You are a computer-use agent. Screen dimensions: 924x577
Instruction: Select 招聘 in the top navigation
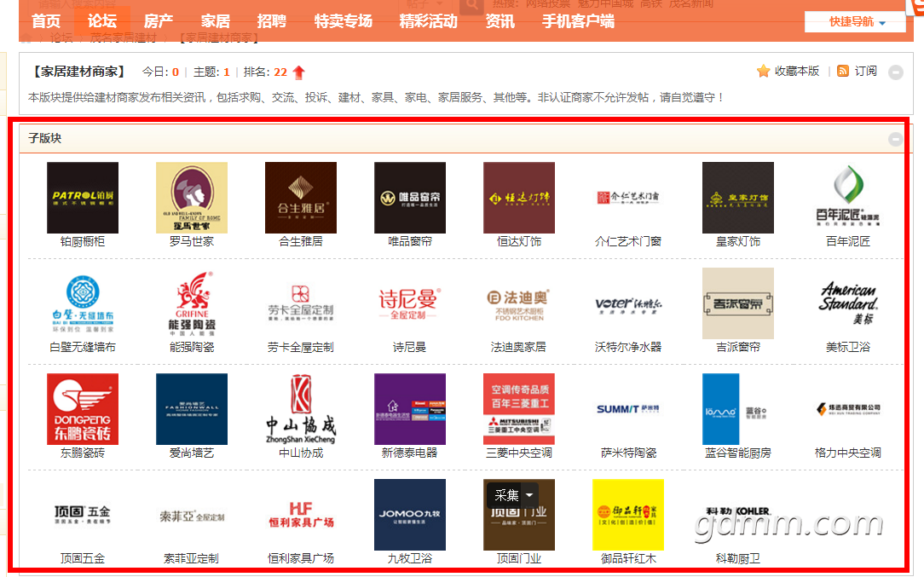coord(272,21)
